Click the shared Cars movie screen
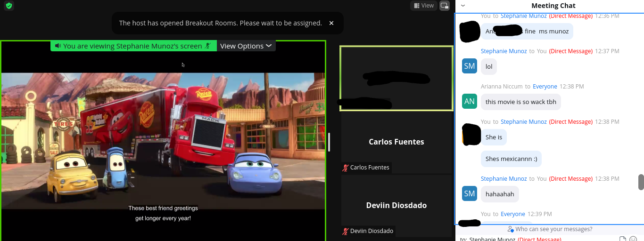 [x=163, y=141]
